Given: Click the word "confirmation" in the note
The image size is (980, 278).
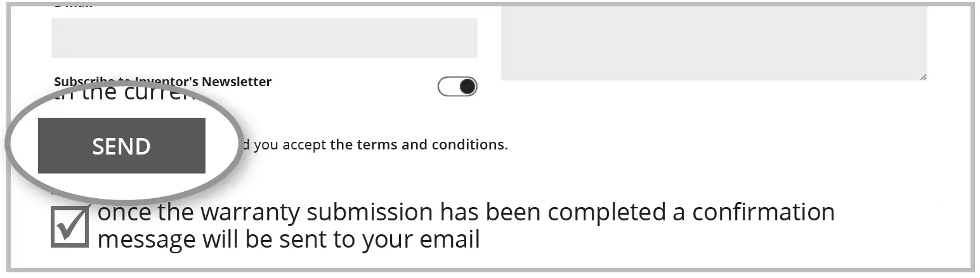Looking at the screenshot, I should tap(763, 212).
